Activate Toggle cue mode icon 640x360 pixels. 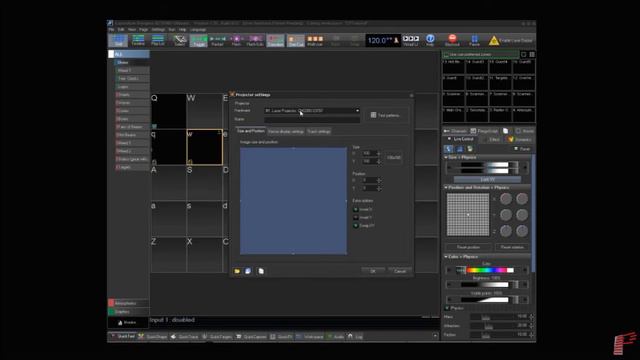(x=199, y=40)
